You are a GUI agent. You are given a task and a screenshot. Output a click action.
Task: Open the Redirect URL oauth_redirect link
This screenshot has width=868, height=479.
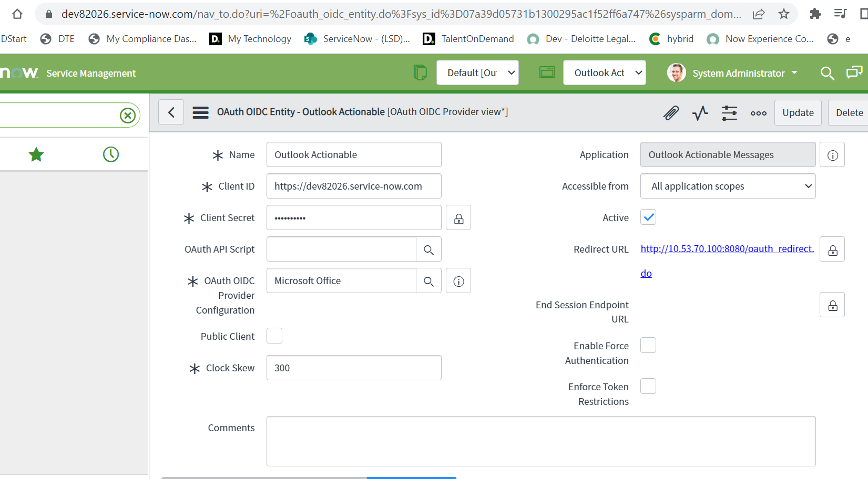[x=727, y=249]
